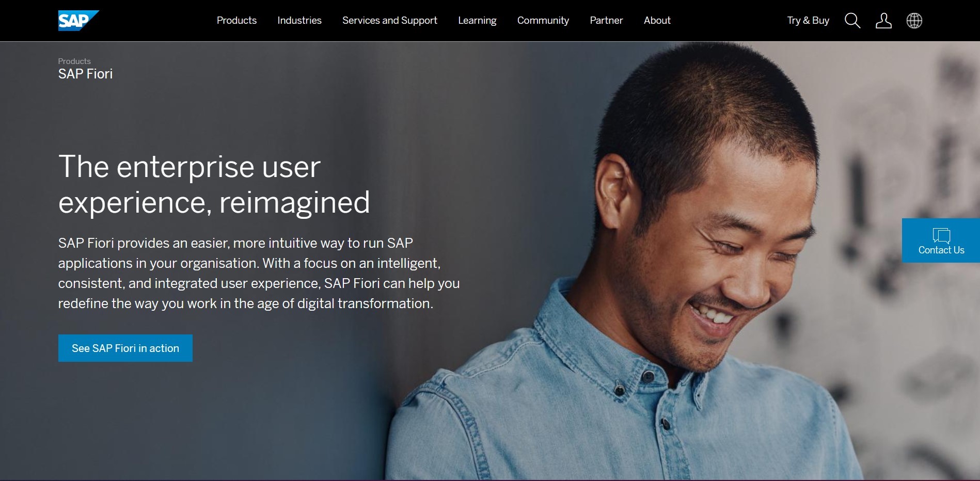This screenshot has height=481, width=980.
Task: Click the paragraph beginning 'SAP Fiori provides an easier'
Action: [259, 273]
